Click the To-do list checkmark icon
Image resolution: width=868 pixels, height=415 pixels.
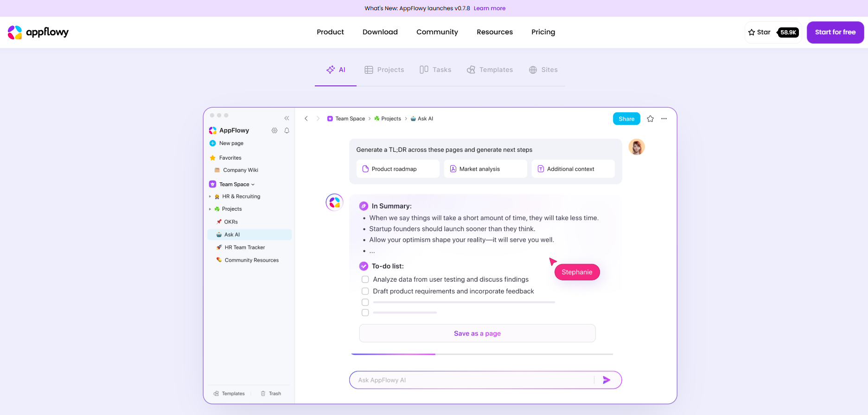tap(364, 266)
